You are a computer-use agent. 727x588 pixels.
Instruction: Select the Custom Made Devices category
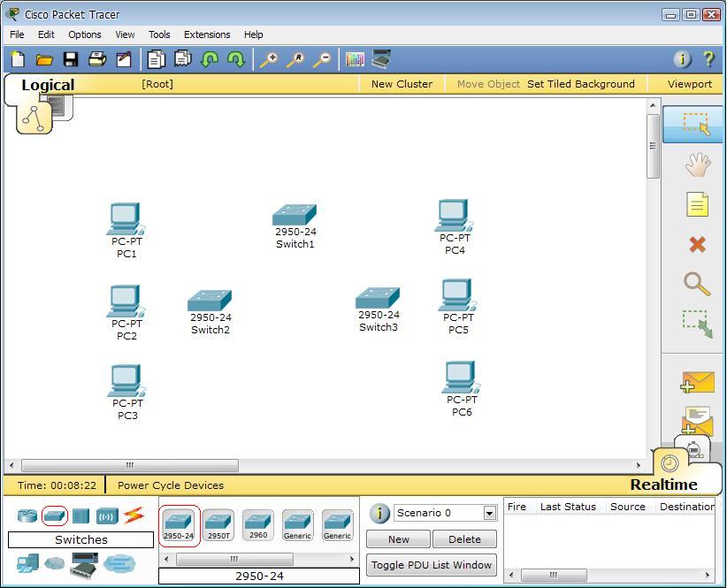pos(84,565)
